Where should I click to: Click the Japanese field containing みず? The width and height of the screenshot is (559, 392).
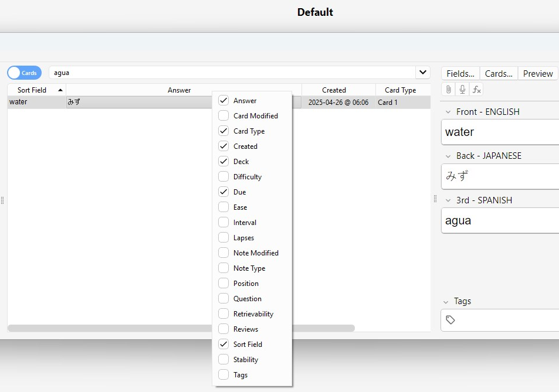coord(500,176)
